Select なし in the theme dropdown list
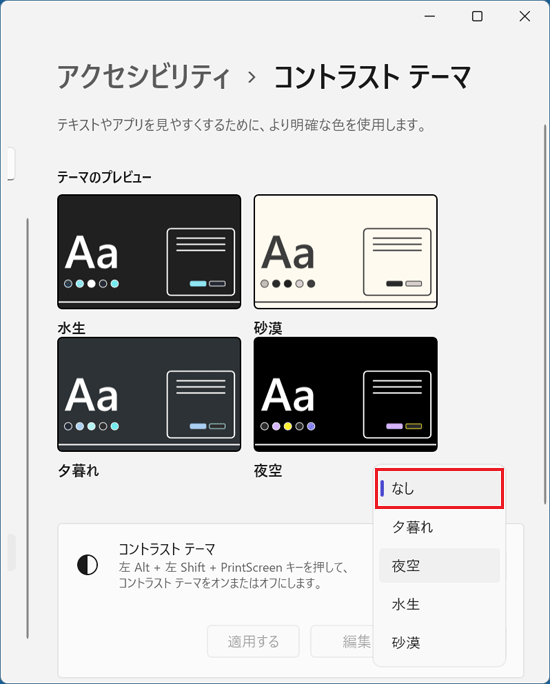Viewport: 550px width, 684px height. [x=439, y=489]
